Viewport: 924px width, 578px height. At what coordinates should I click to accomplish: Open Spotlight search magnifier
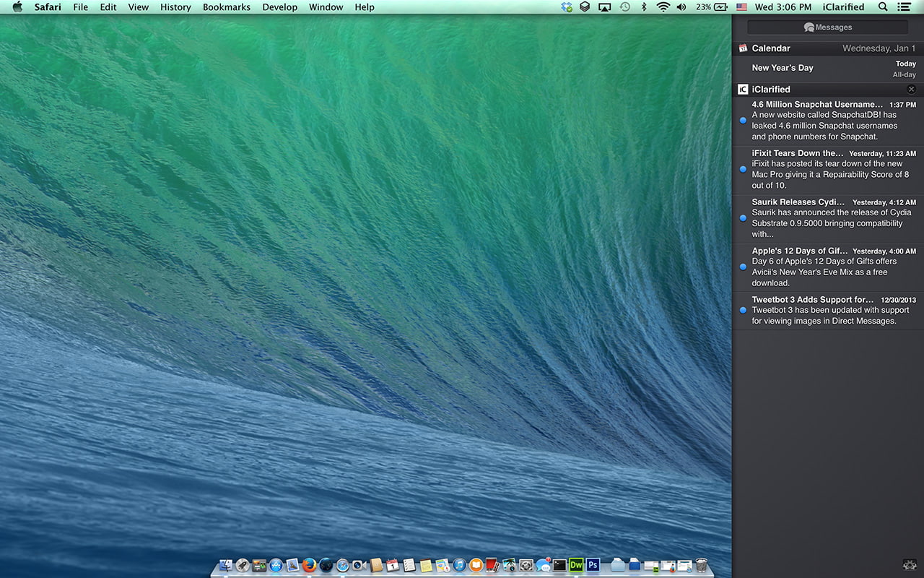click(x=882, y=7)
